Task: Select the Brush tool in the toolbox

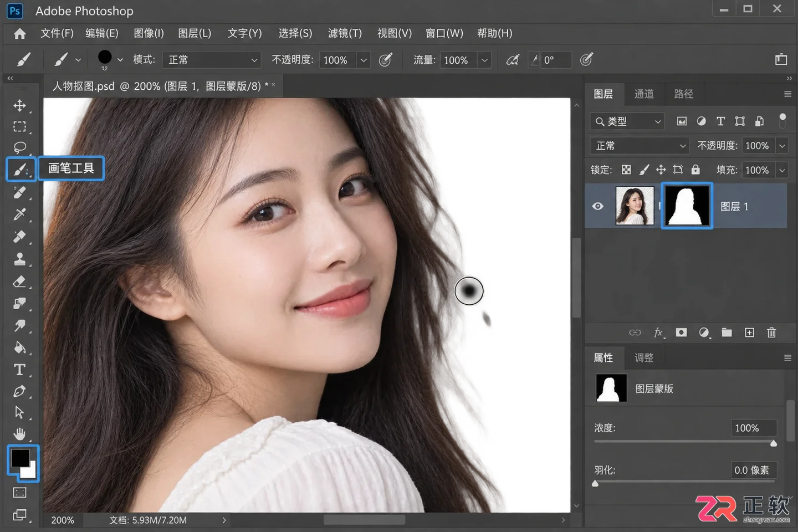Action: 21,169
